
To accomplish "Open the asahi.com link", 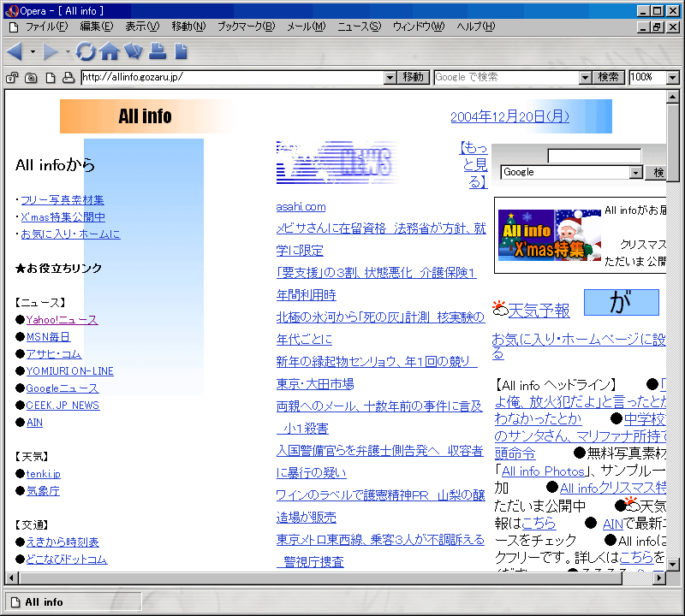I will point(301,206).
